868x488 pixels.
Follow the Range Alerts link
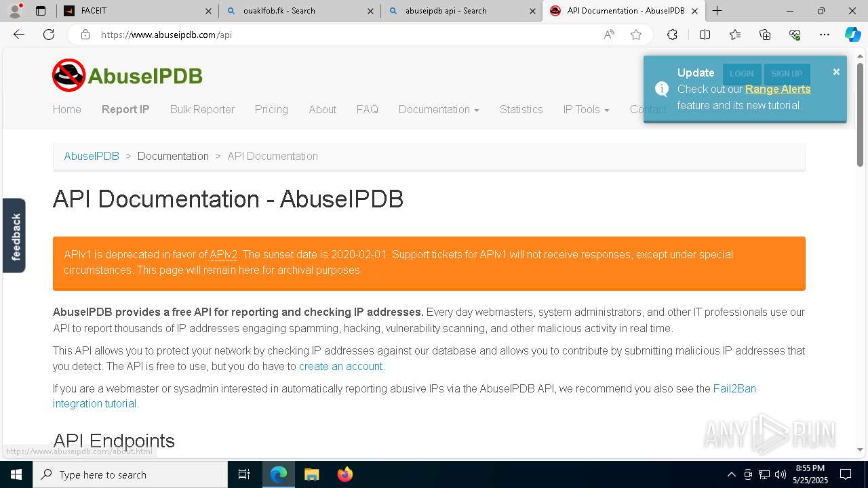pos(778,89)
